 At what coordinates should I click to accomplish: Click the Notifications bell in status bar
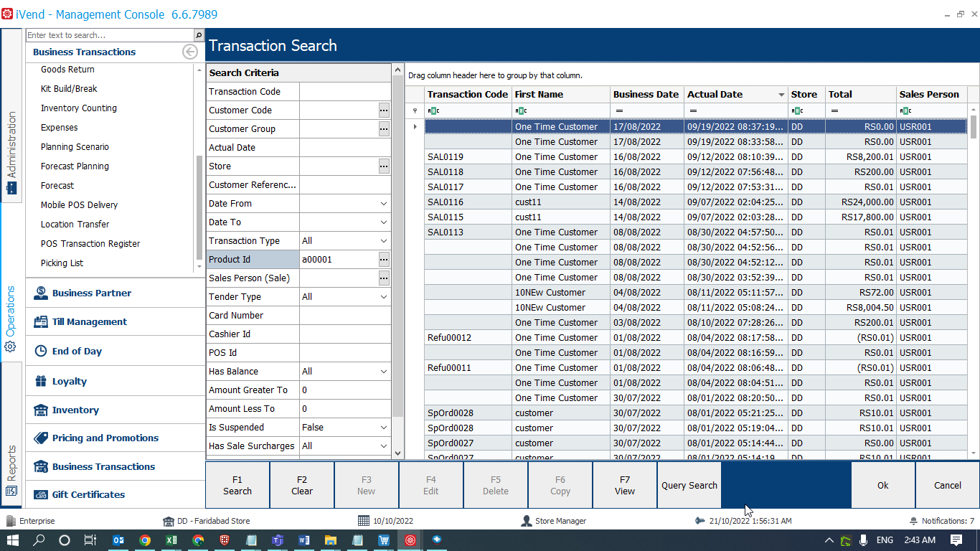coord(913,521)
